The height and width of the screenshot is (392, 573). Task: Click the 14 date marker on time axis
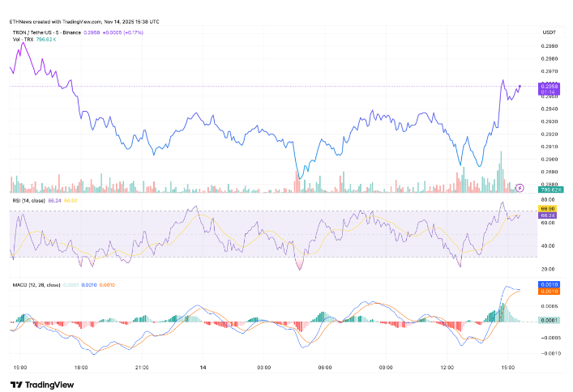click(x=201, y=366)
